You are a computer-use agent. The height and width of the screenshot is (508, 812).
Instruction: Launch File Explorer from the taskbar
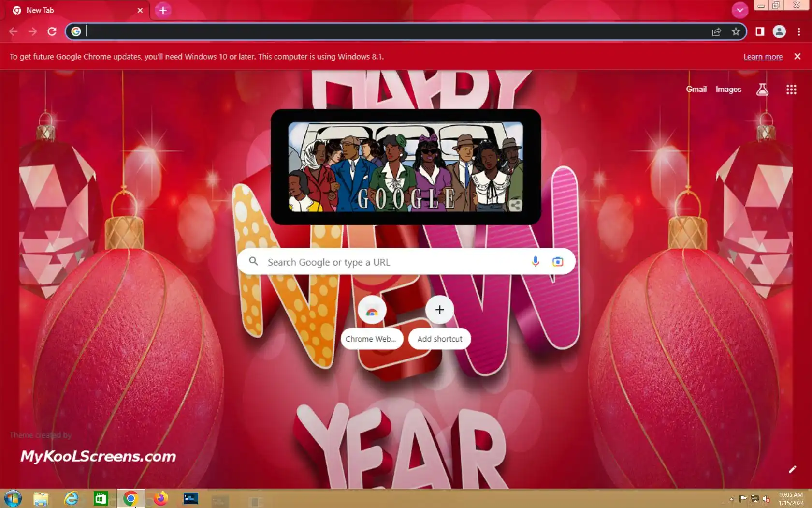point(41,498)
